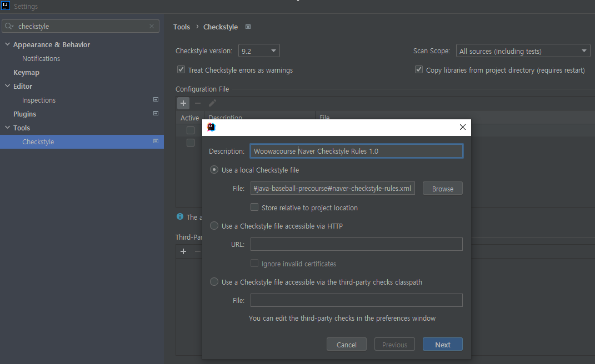Click the add configuration file plus button

coord(183,103)
